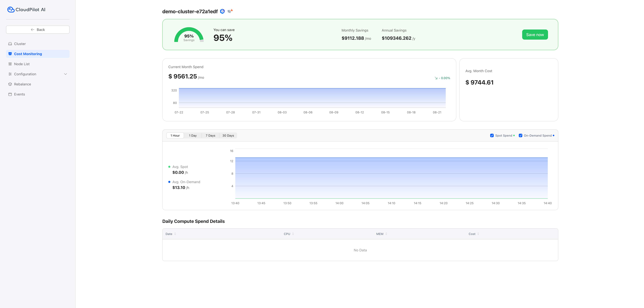
Task: Click the Save now button
Action: [535, 34]
